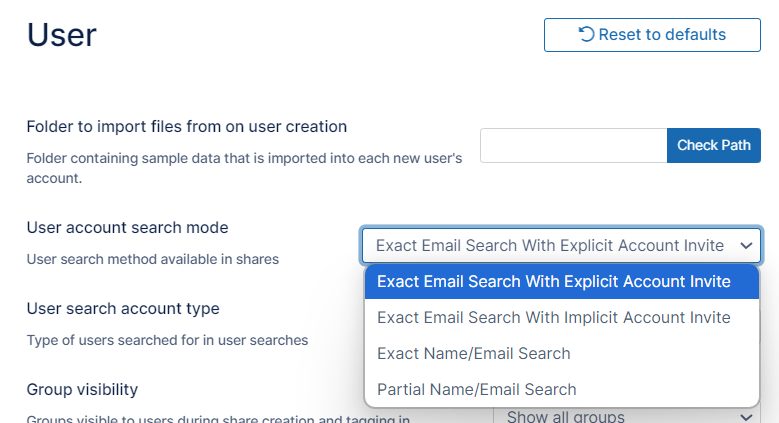Click the Reset to defaults button
Image resolution: width=779 pixels, height=423 pixels.
tap(652, 35)
